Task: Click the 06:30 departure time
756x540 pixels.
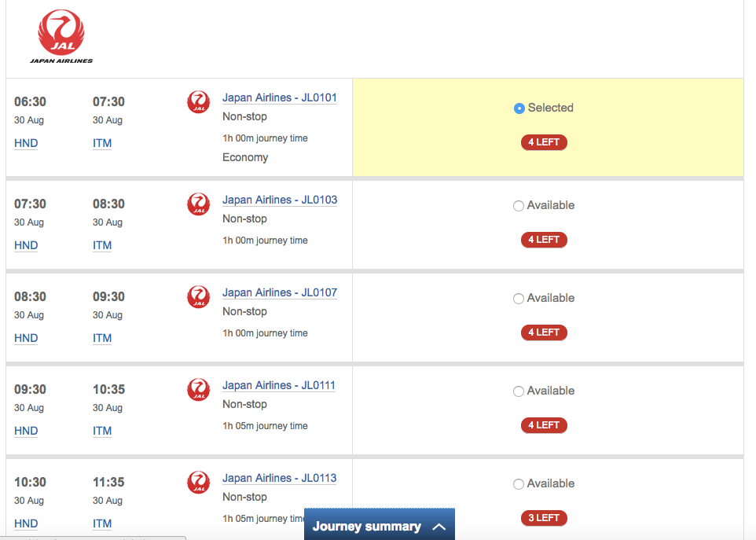Action: coord(30,101)
